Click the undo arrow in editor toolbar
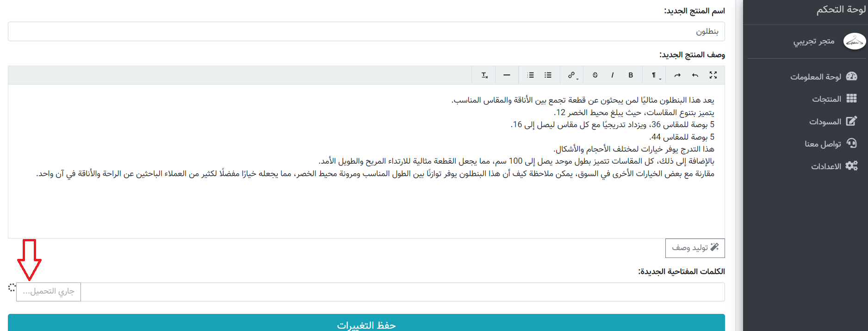The image size is (868, 331). click(695, 75)
